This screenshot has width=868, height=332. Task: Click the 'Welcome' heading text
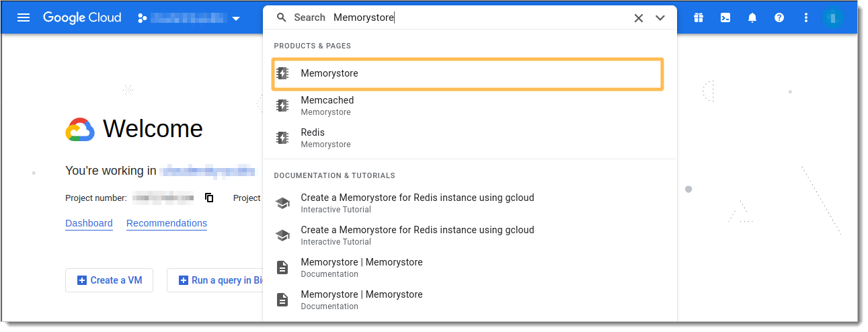153,128
